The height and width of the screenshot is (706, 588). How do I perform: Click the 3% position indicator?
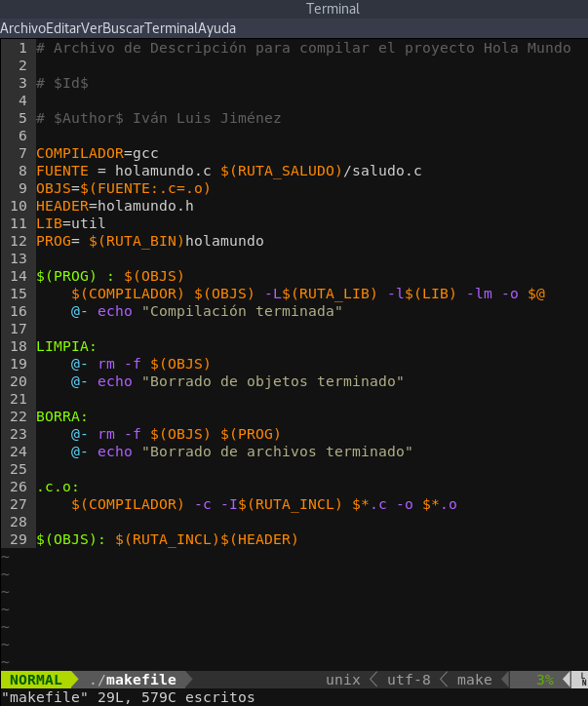point(545,680)
